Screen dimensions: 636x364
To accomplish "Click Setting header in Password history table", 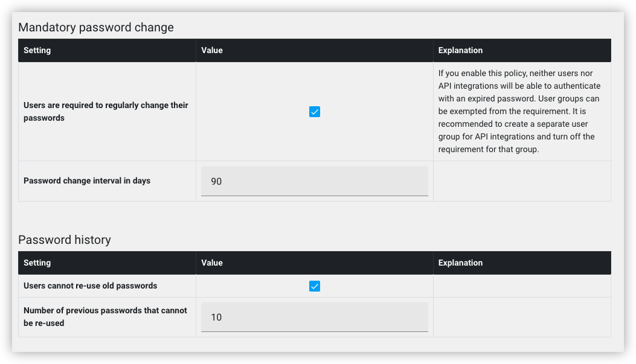I will point(37,263).
